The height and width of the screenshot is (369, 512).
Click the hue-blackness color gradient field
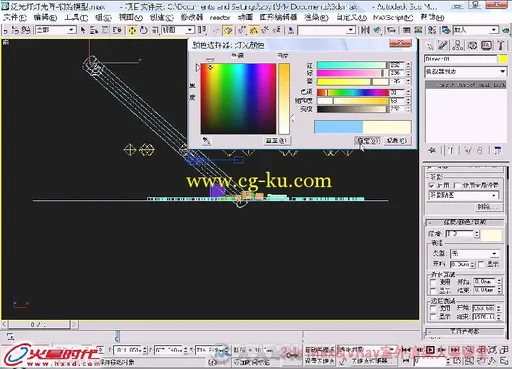238,99
